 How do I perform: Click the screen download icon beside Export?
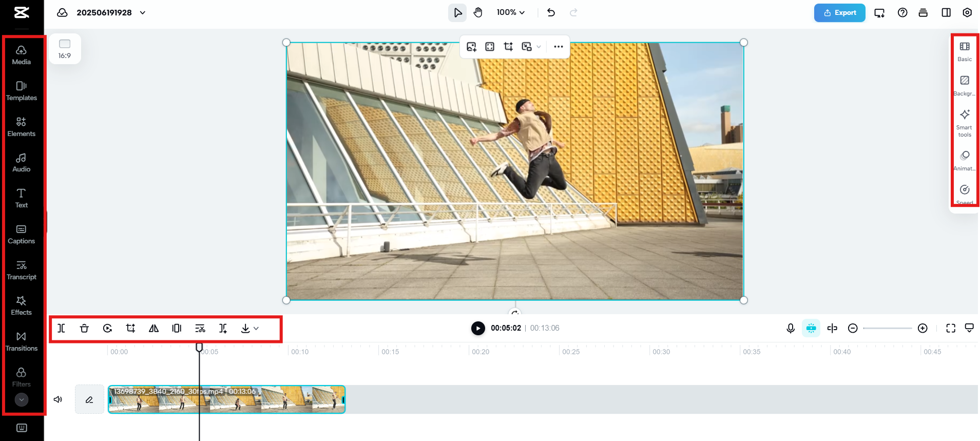(879, 13)
